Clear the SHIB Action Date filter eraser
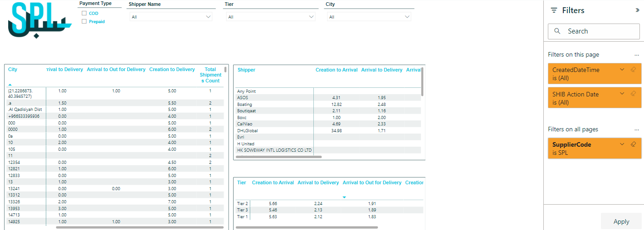 [x=634, y=94]
